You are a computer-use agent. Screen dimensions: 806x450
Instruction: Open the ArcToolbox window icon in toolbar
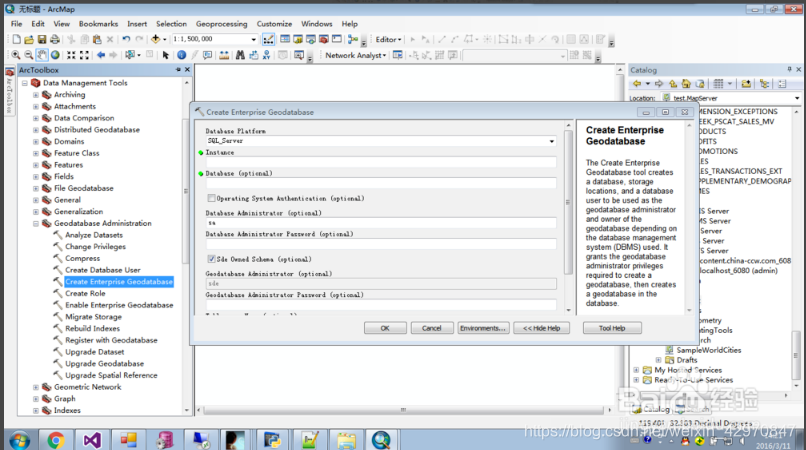324,39
